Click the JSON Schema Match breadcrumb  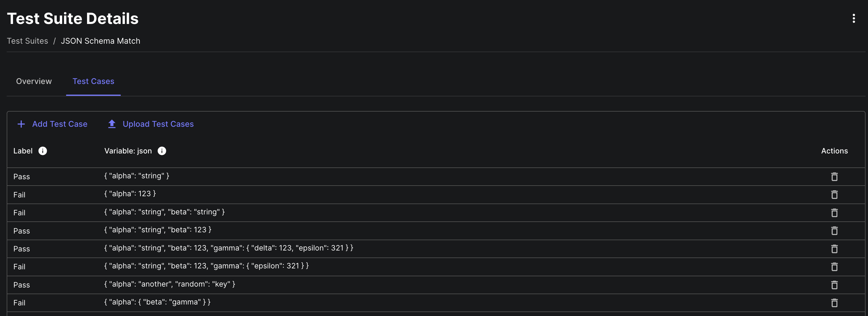point(100,41)
